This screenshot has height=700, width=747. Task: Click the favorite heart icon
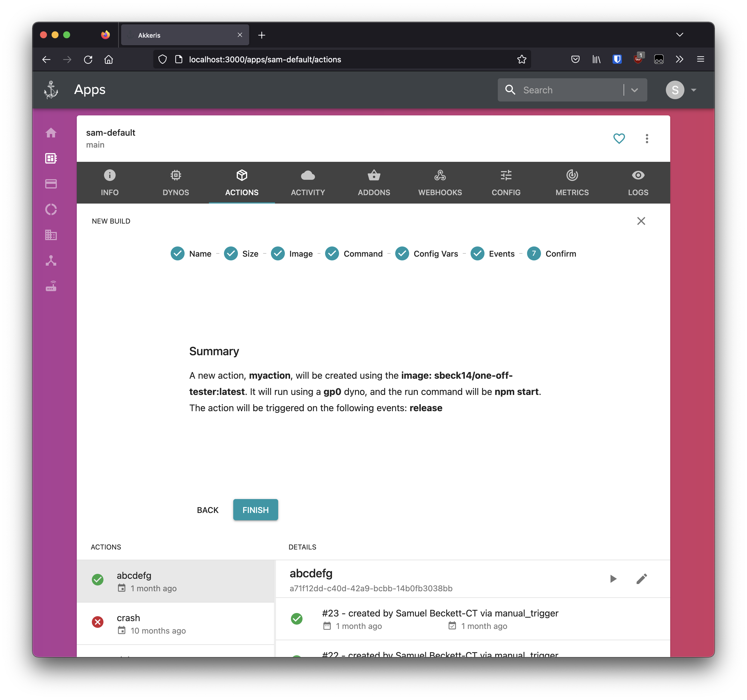click(619, 138)
